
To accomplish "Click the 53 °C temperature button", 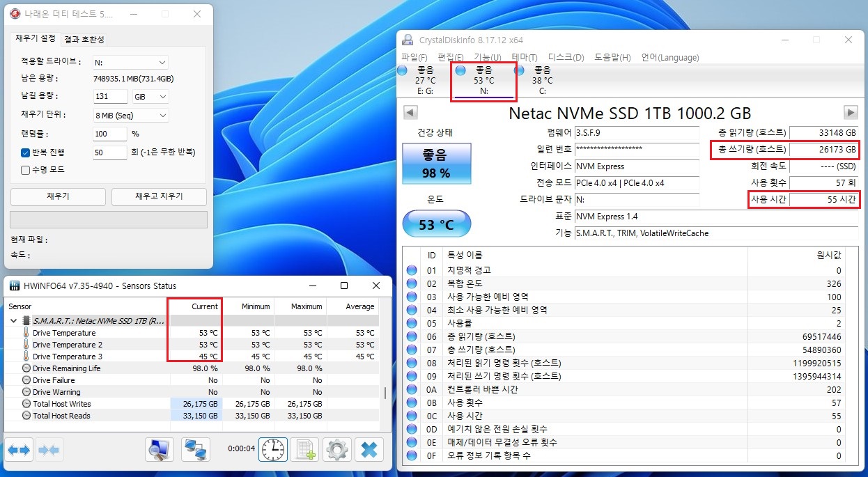I will point(437,224).
